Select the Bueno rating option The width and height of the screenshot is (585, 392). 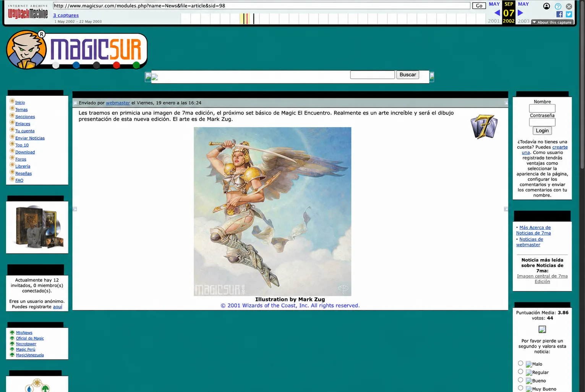520,380
